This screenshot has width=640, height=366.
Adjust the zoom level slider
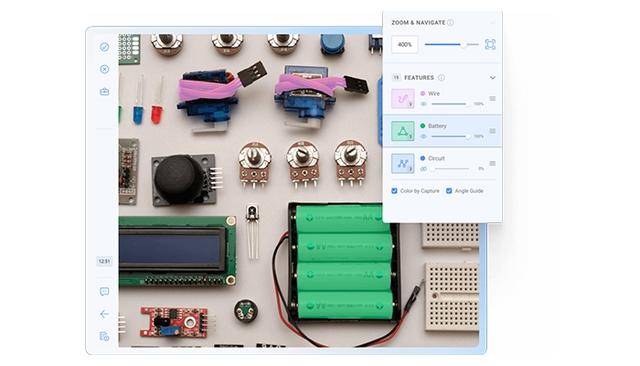[x=451, y=44]
